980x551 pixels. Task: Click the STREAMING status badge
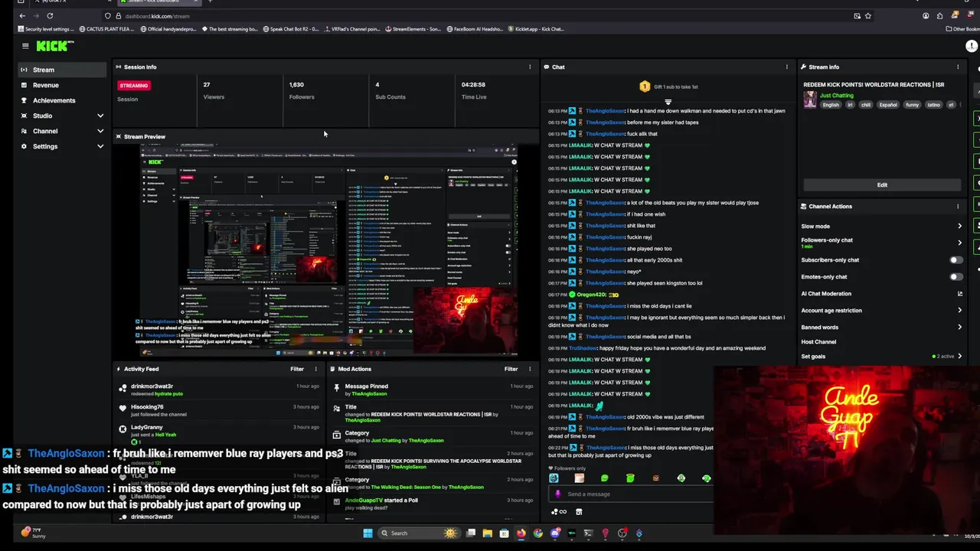[x=133, y=86]
